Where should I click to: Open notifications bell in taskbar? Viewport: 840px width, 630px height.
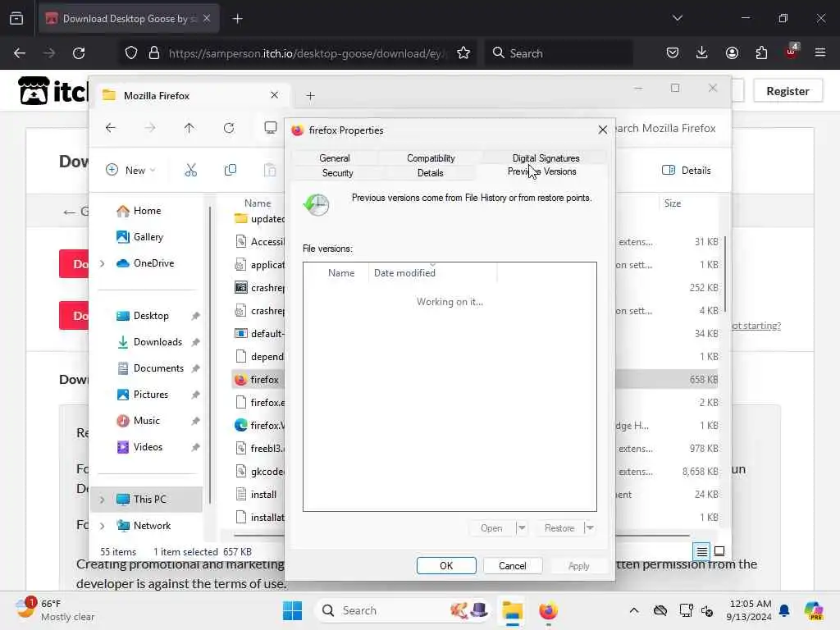(x=784, y=610)
